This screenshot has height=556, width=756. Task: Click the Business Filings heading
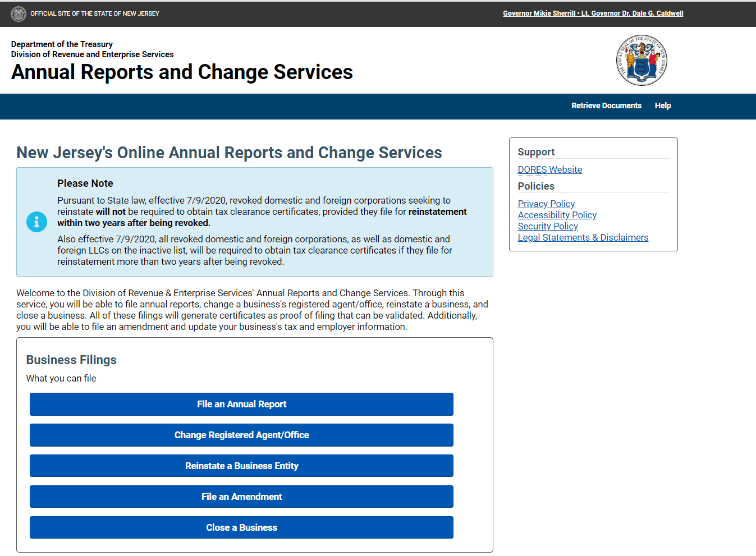[71, 360]
